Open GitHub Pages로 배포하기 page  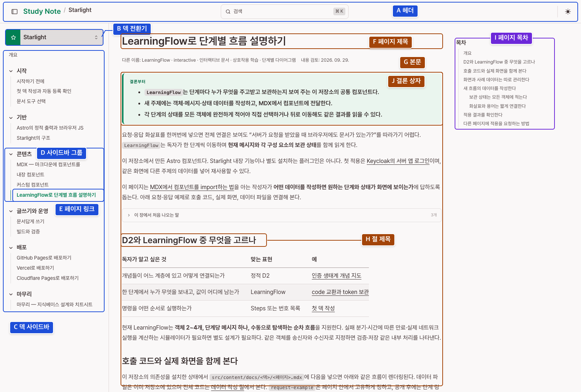click(x=44, y=258)
